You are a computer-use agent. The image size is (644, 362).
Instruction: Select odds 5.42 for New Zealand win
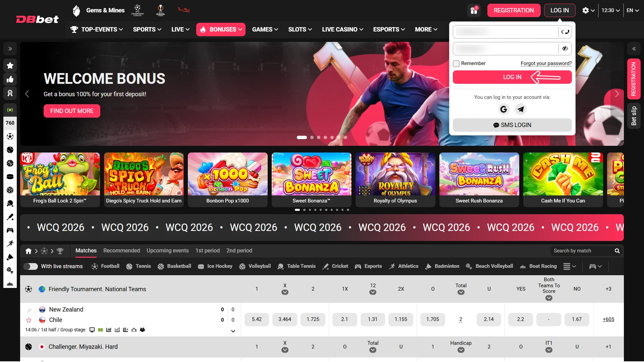pyautogui.click(x=257, y=319)
